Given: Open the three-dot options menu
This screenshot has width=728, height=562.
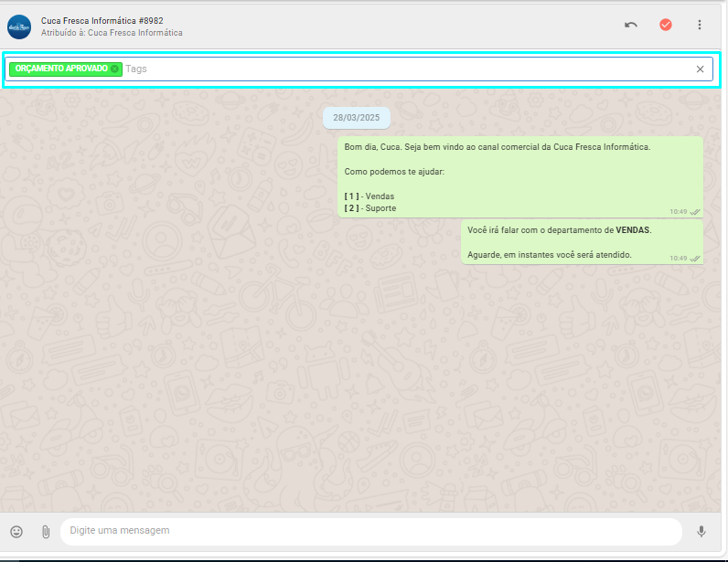Looking at the screenshot, I should tap(700, 25).
